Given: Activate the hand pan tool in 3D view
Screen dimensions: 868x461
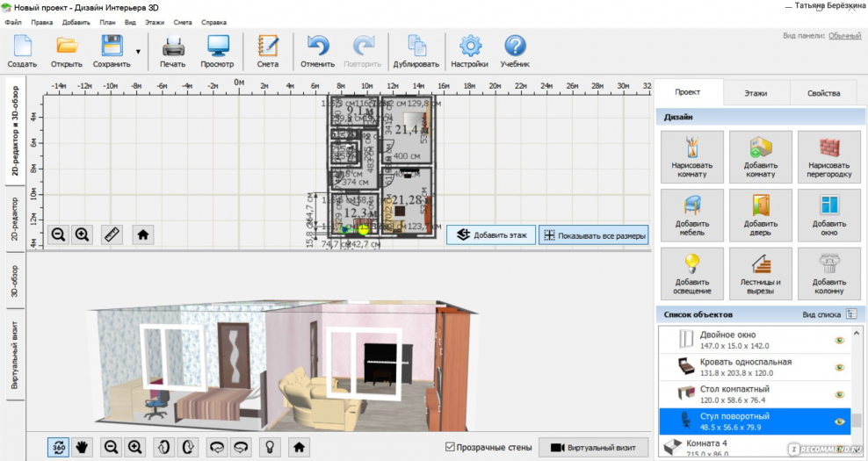Looking at the screenshot, I should [83, 447].
